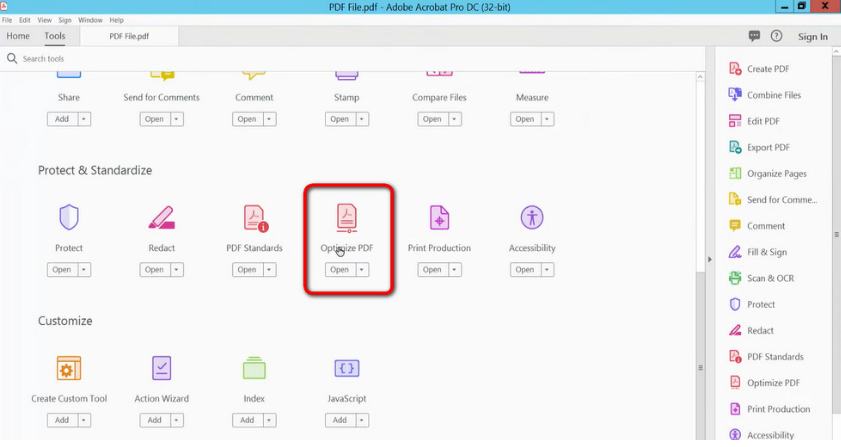Screen dimensions: 841x447
Task: Click the JavaScript tool icon
Action: tap(346, 368)
